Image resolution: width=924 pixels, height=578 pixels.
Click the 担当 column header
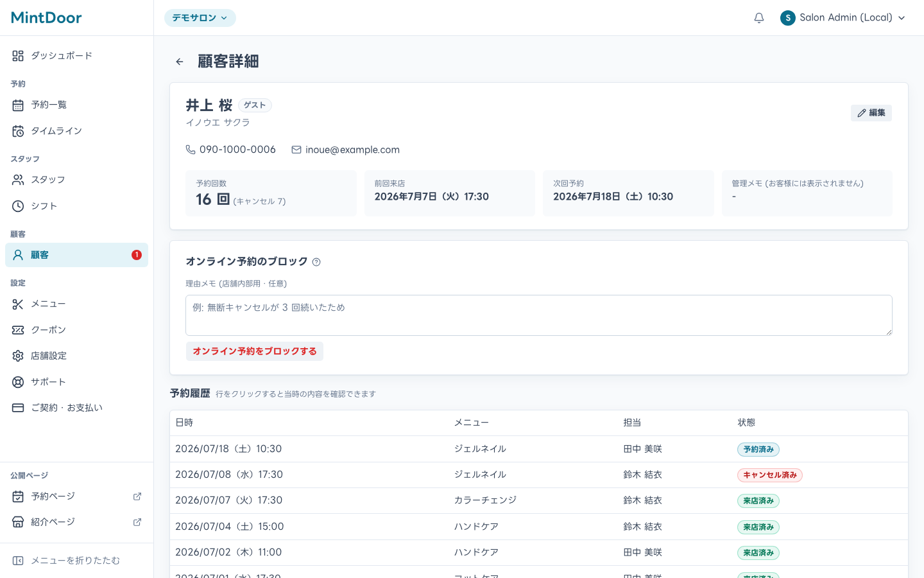click(x=632, y=423)
